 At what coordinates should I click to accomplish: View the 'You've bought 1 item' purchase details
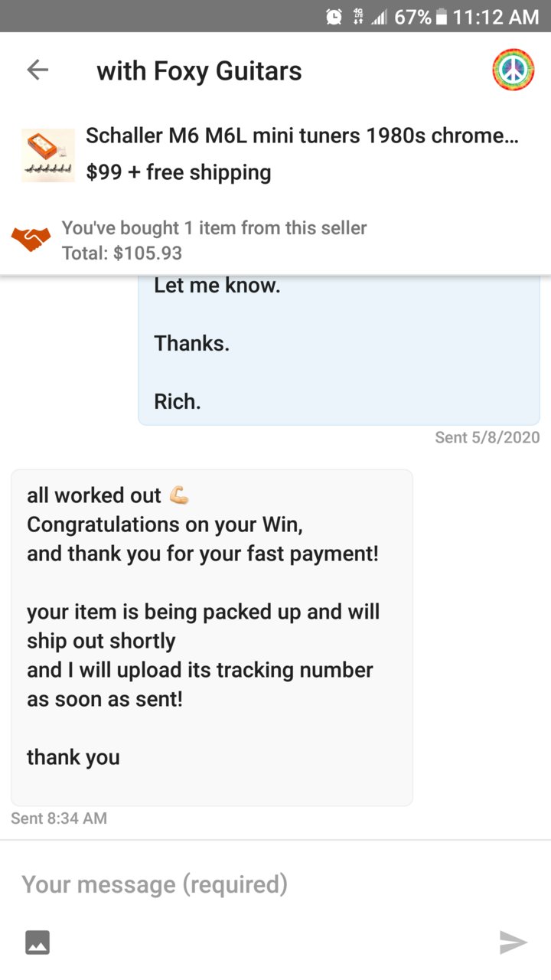[x=214, y=228]
